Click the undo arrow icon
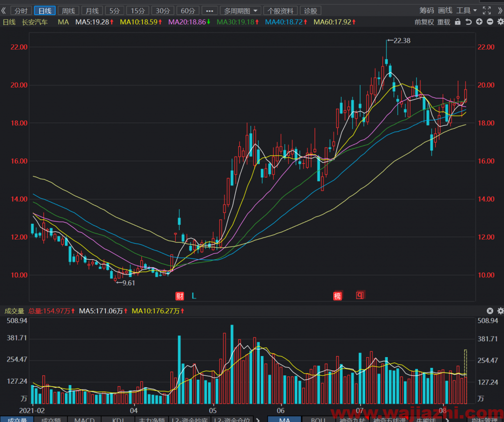The image size is (504, 422). [x=469, y=22]
